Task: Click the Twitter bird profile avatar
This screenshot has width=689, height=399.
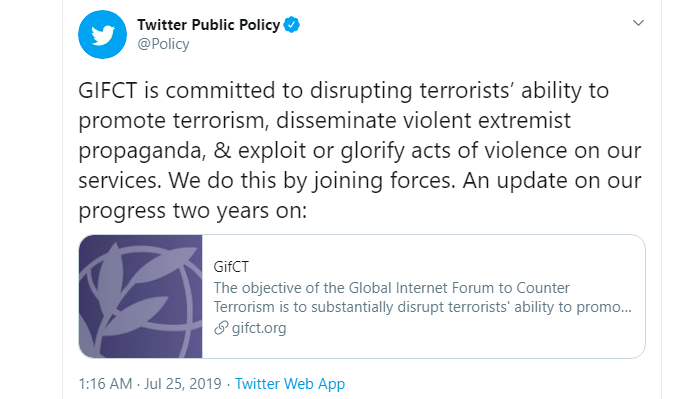Action: (x=102, y=34)
